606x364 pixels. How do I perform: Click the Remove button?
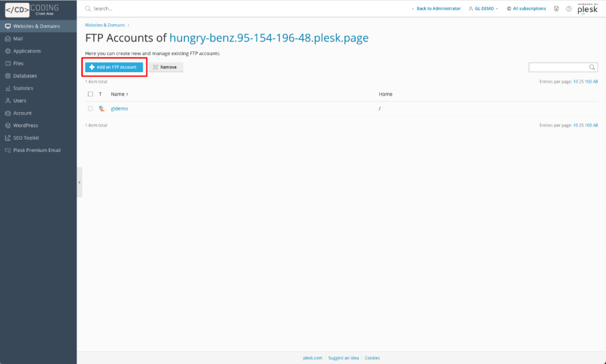[x=165, y=67]
